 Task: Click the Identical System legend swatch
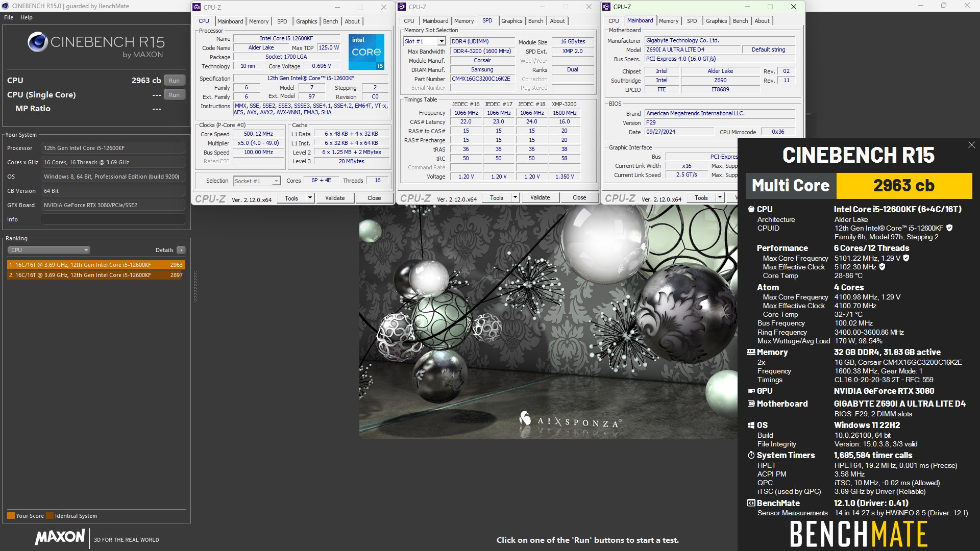(50, 516)
